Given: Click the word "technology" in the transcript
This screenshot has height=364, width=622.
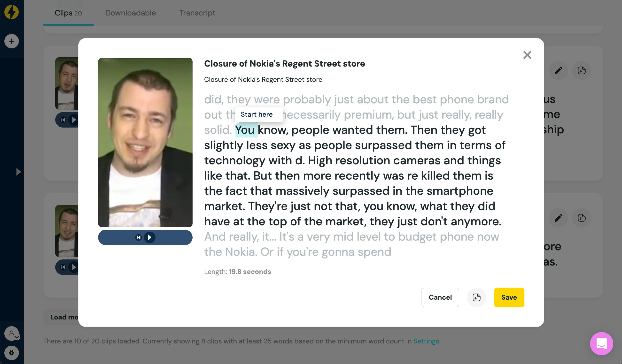Looking at the screenshot, I should pos(235,160).
